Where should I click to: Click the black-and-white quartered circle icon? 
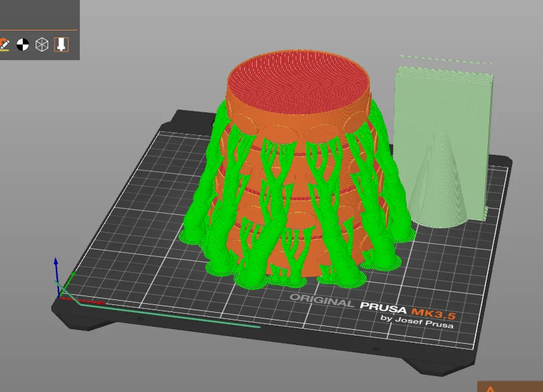click(x=23, y=44)
